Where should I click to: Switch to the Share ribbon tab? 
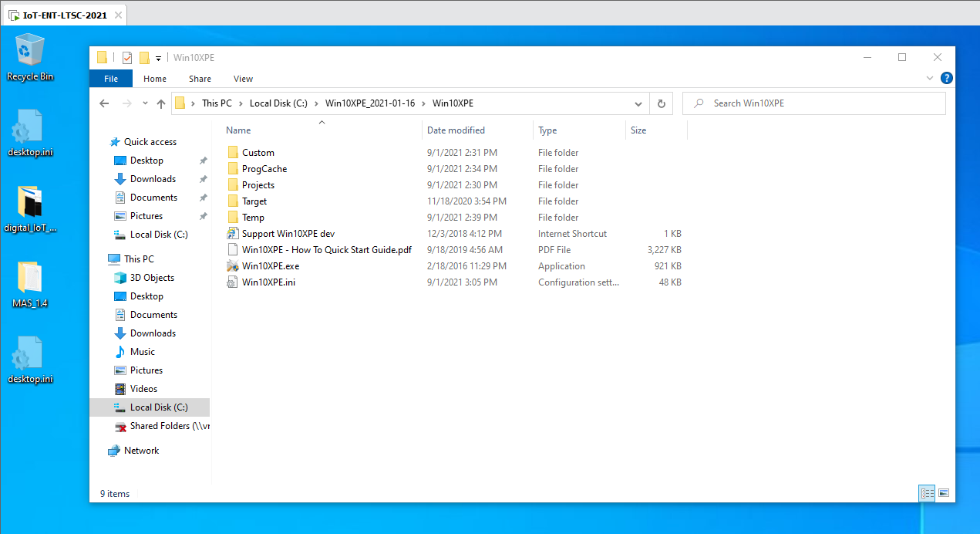pos(200,79)
